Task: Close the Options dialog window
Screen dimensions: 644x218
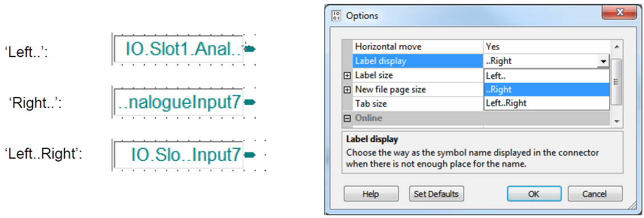Action: click(x=619, y=13)
